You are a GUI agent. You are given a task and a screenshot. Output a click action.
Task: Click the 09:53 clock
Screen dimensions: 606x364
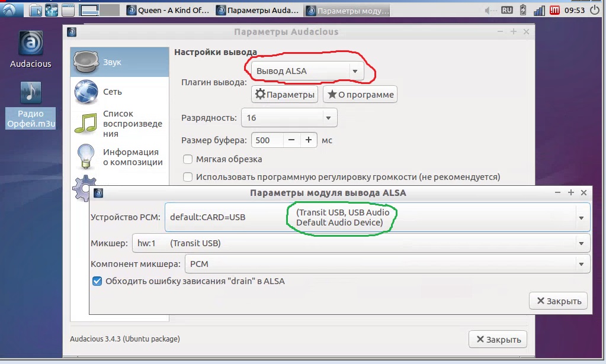coord(575,11)
